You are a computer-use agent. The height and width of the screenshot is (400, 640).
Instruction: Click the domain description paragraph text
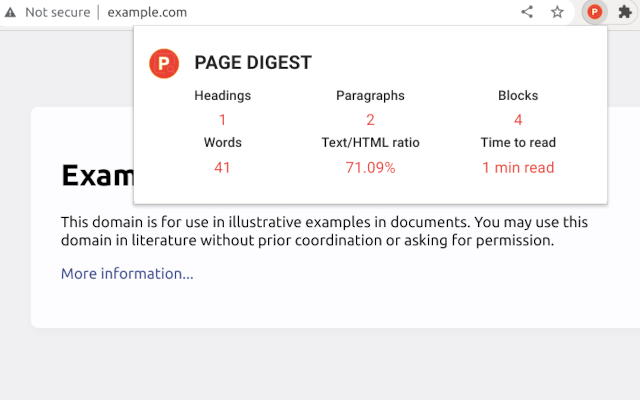tap(320, 230)
